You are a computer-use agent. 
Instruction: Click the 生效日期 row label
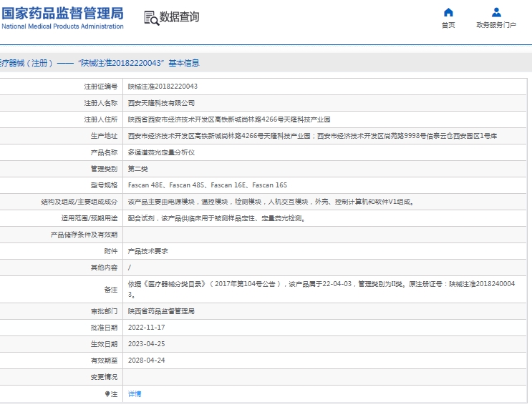tap(104, 344)
